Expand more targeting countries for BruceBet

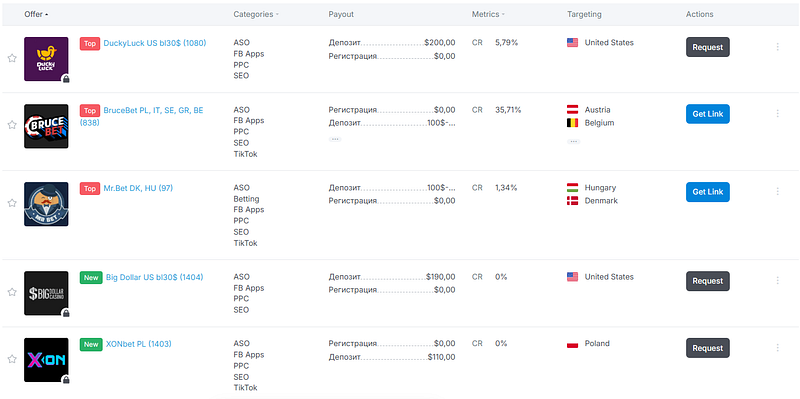[x=573, y=141]
